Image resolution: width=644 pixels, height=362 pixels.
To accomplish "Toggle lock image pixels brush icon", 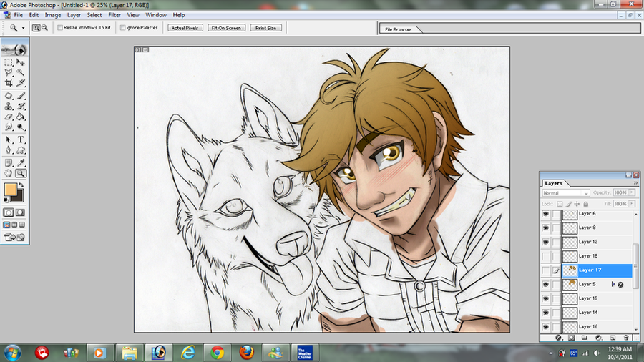I will (568, 204).
